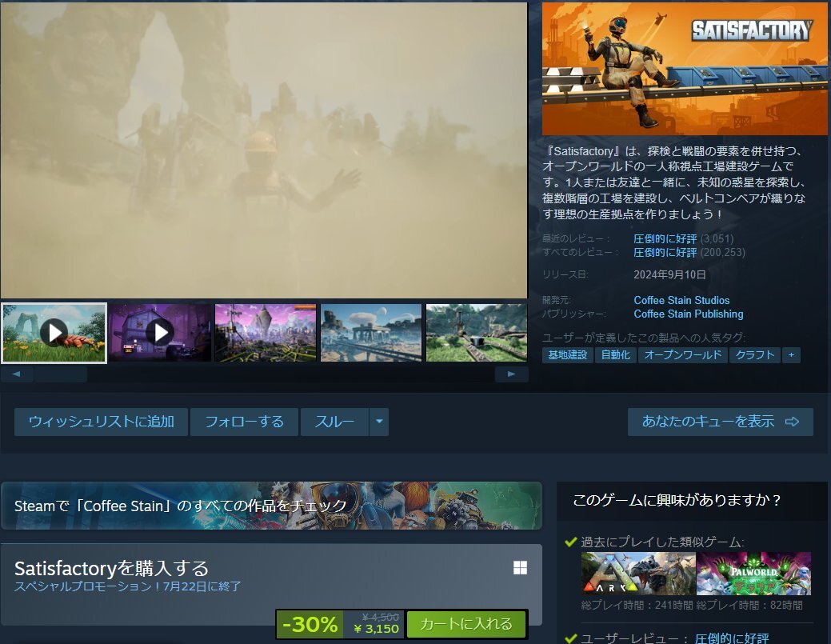This screenshot has height=644, width=831.
Task: Click the plus button to add tags
Action: pyautogui.click(x=791, y=355)
